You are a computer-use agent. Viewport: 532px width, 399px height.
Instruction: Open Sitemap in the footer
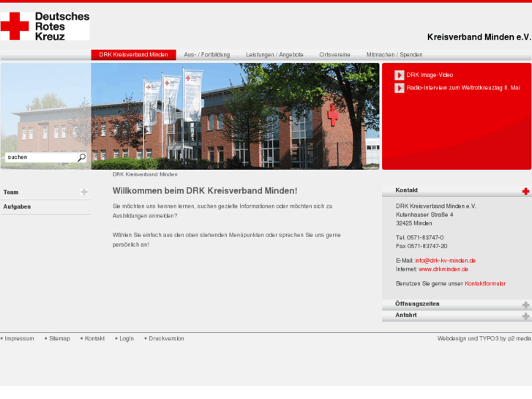point(59,338)
